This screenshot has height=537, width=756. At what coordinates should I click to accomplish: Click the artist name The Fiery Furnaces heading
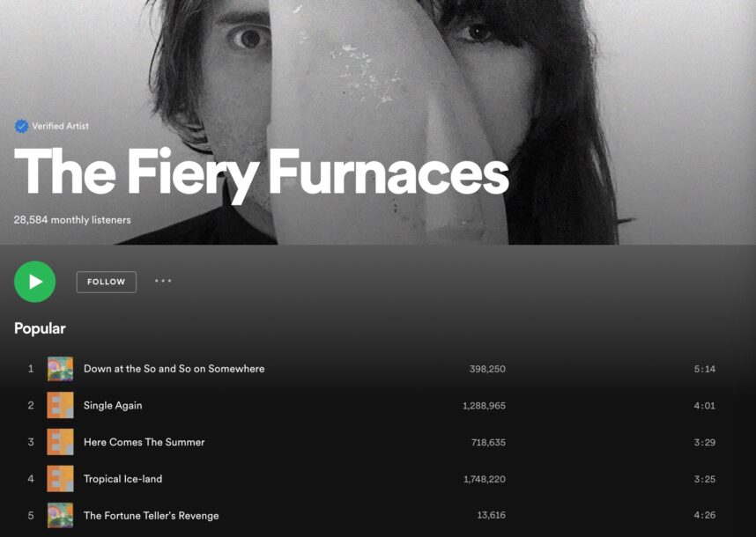pos(262,173)
